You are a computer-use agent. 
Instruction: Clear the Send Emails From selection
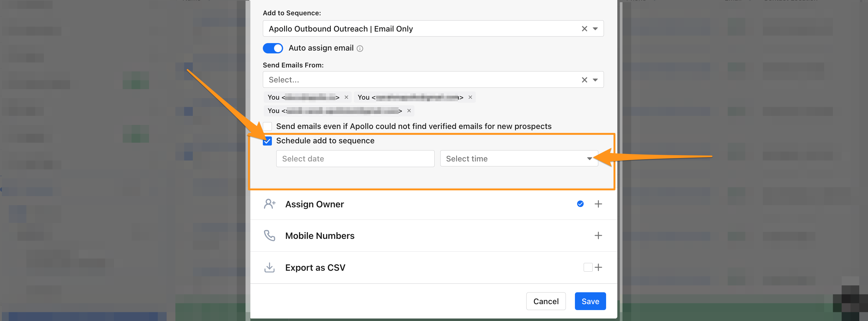tap(584, 80)
